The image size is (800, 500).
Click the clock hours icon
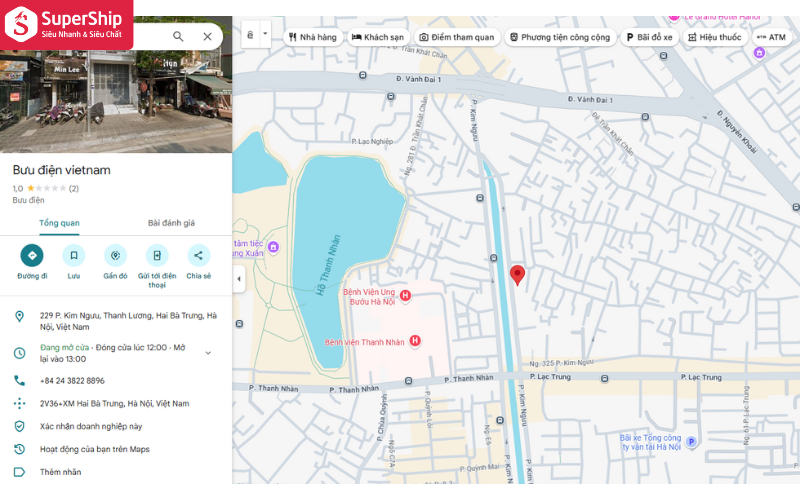click(x=19, y=353)
